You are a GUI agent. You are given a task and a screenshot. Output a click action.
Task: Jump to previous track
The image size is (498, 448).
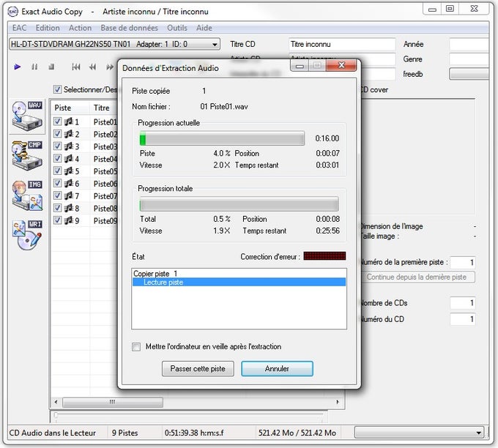point(76,67)
